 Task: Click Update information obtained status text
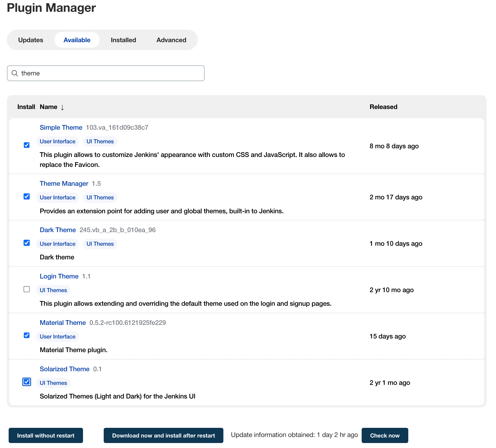point(294,435)
